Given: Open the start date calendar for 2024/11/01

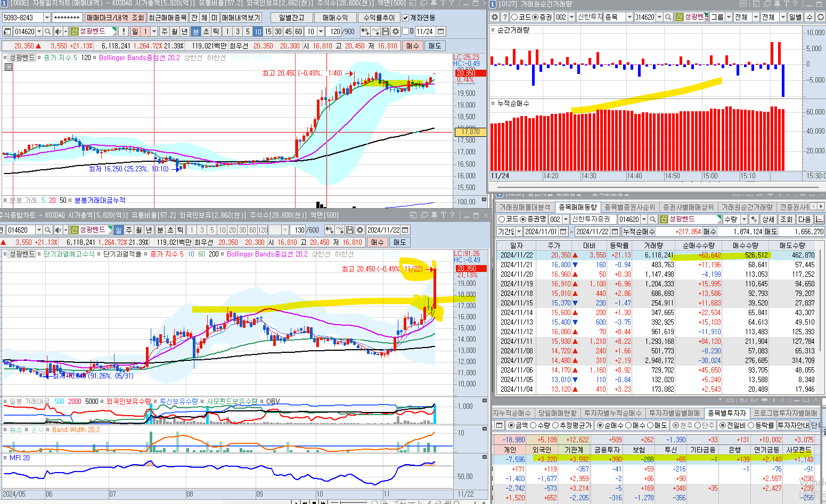Looking at the screenshot, I should [563, 232].
